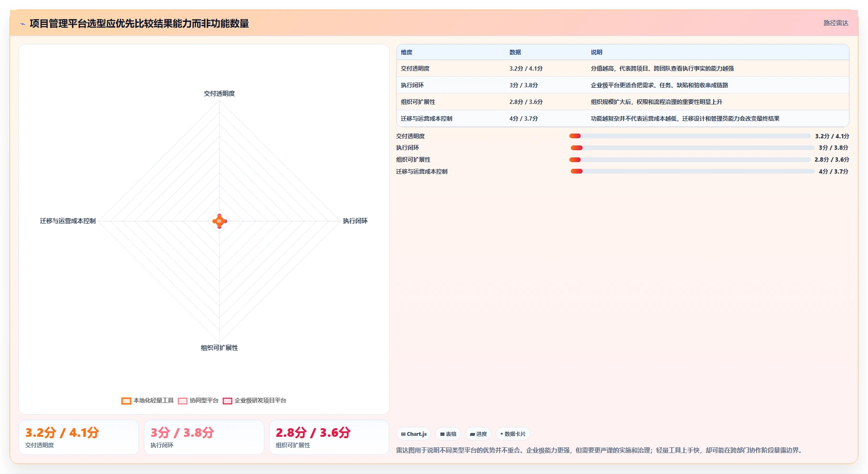
Task: Open the 3.2分 / 4.1分 交付透明度 data card
Action: click(x=79, y=437)
